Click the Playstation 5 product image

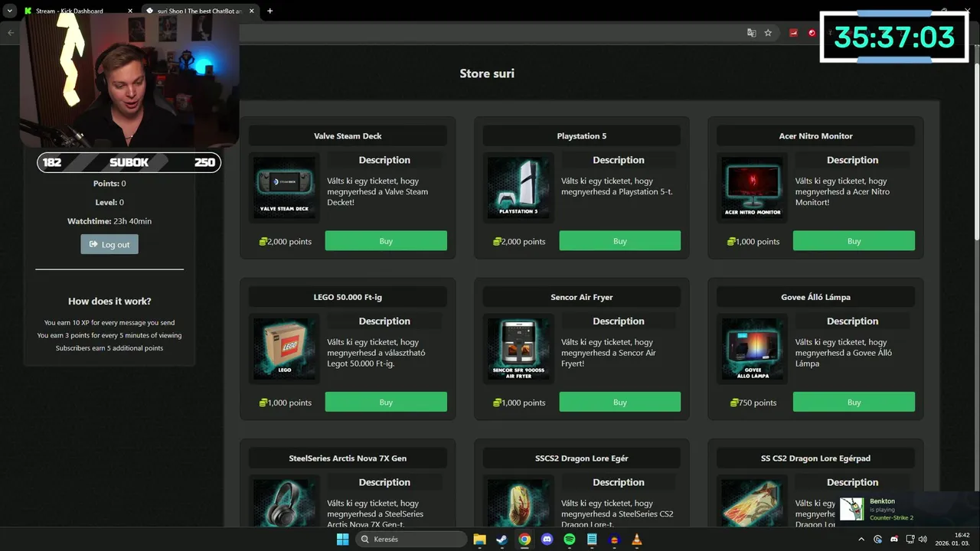click(518, 187)
